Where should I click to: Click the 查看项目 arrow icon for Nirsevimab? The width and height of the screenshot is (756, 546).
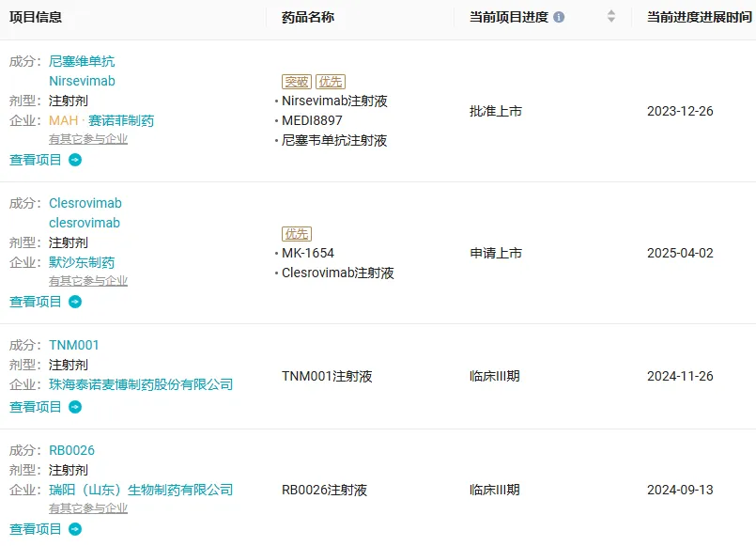point(75,160)
